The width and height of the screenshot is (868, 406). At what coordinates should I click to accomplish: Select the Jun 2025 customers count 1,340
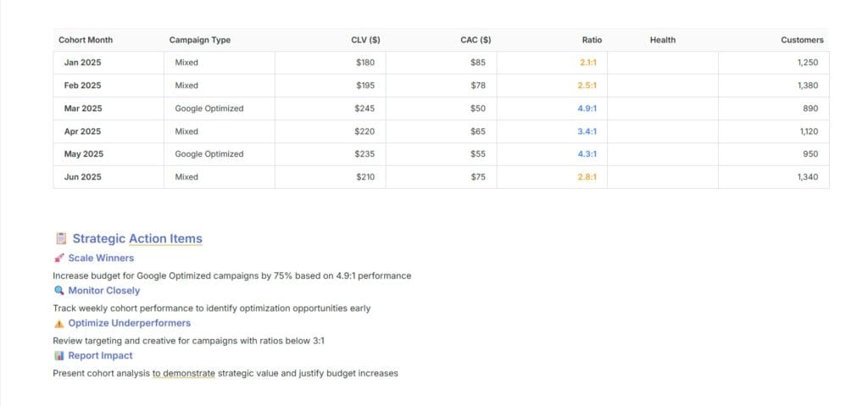[x=808, y=177]
